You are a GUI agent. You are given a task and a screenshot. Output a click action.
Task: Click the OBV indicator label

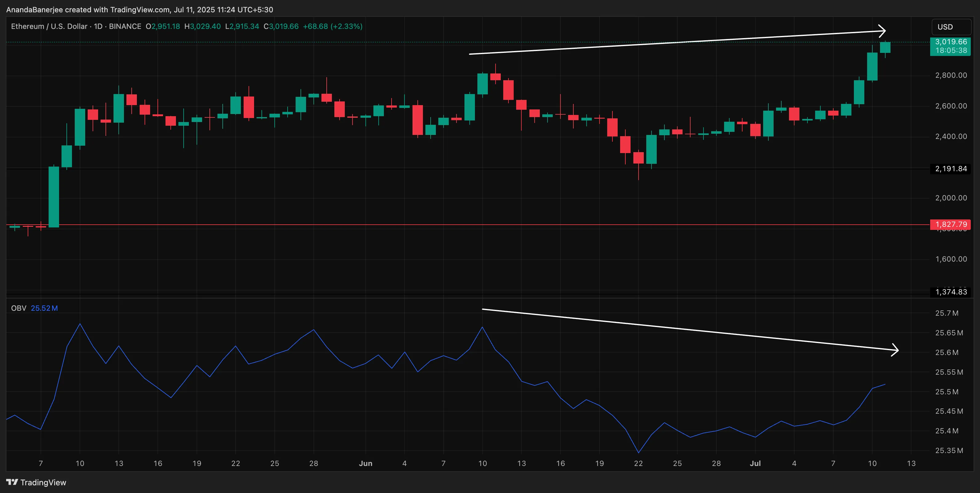pyautogui.click(x=18, y=308)
